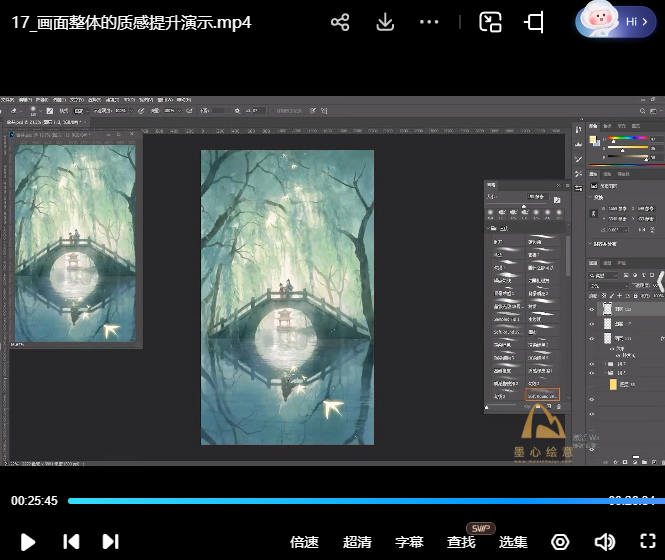Toggle fullscreen mode
The height and width of the screenshot is (560, 665).
pos(647,541)
